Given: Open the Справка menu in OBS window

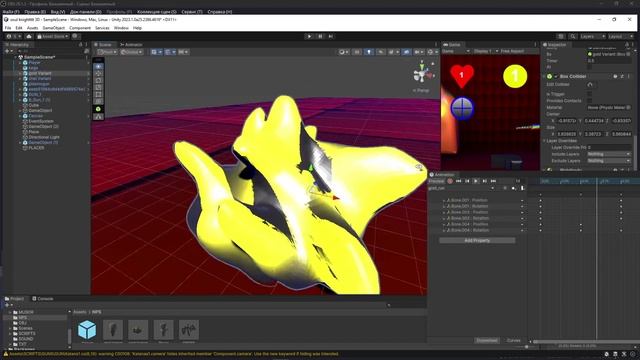Looking at the screenshot, I should (x=220, y=12).
